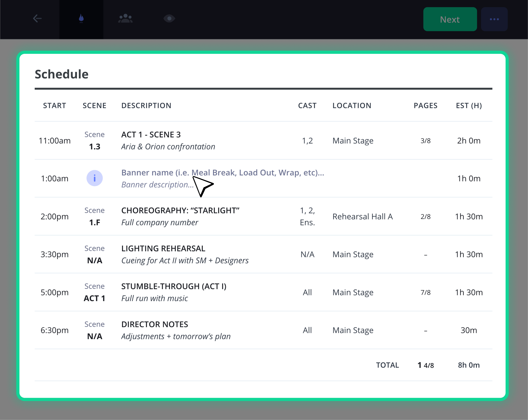The height and width of the screenshot is (420, 528).
Task: Open the three-dots more options menu
Action: click(494, 19)
